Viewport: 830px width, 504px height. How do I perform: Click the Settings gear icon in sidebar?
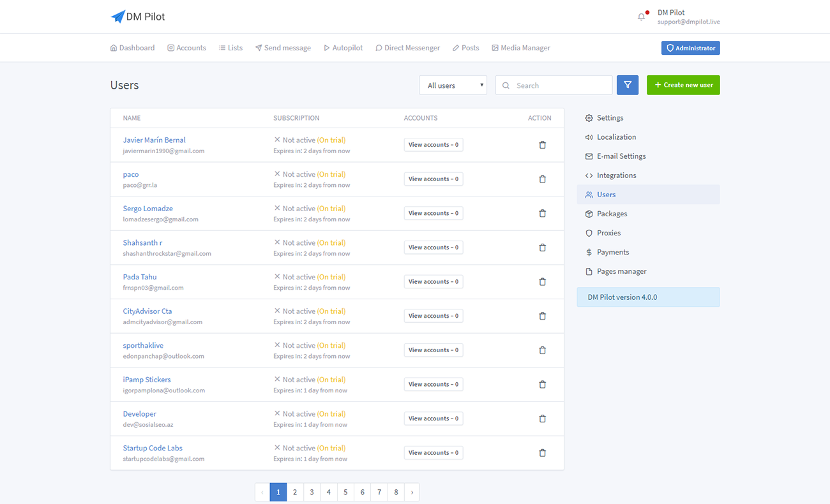tap(589, 118)
